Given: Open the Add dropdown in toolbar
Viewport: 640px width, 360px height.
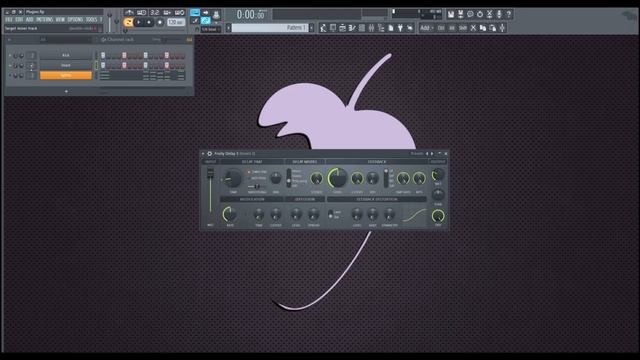Looking at the screenshot, I should [x=427, y=28].
